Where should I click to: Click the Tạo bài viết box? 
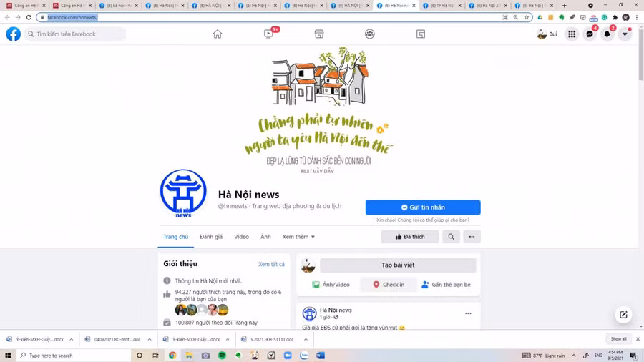coord(398,265)
